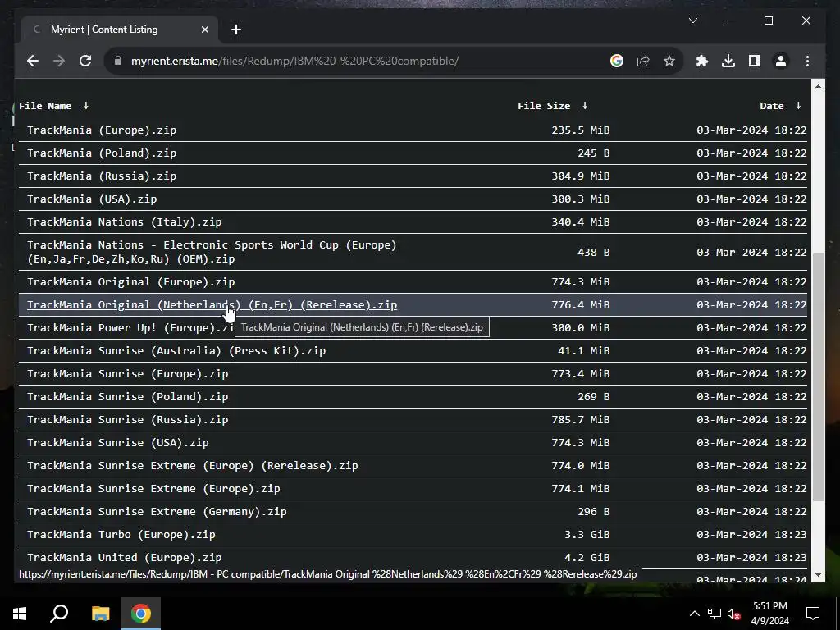The image size is (840, 630).
Task: Download TrackMania Power Up! (Europe) zip
Action: point(130,328)
